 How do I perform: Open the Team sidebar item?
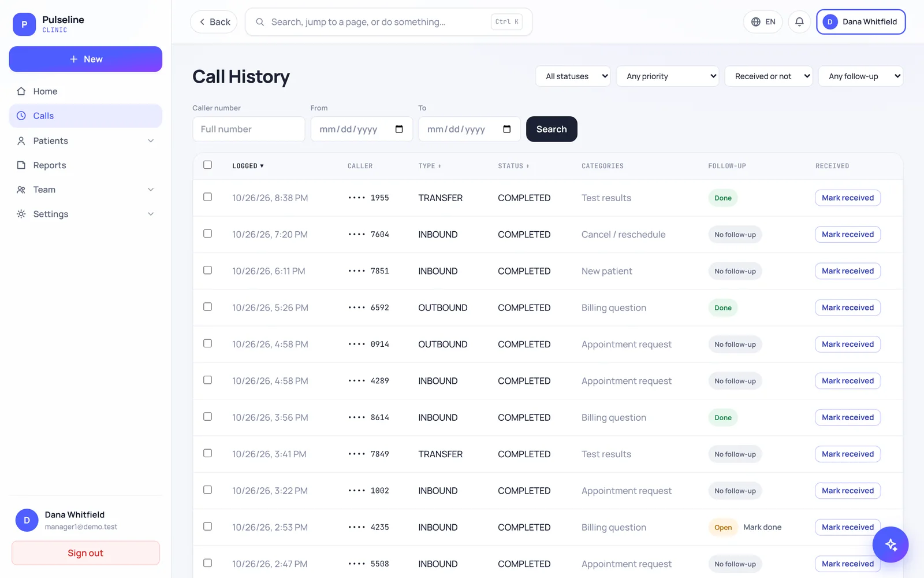click(85, 190)
